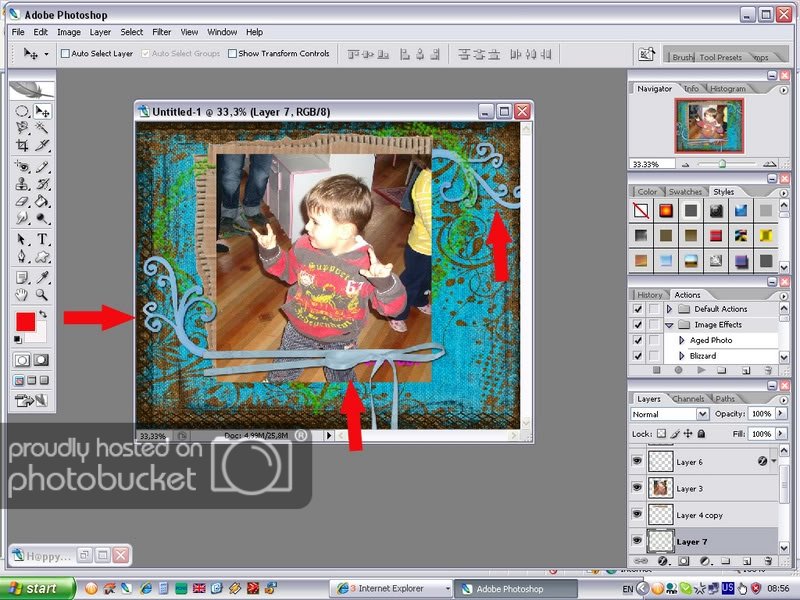The width and height of the screenshot is (800, 600).
Task: Add a layer mask in Layers panel
Action: 684,561
